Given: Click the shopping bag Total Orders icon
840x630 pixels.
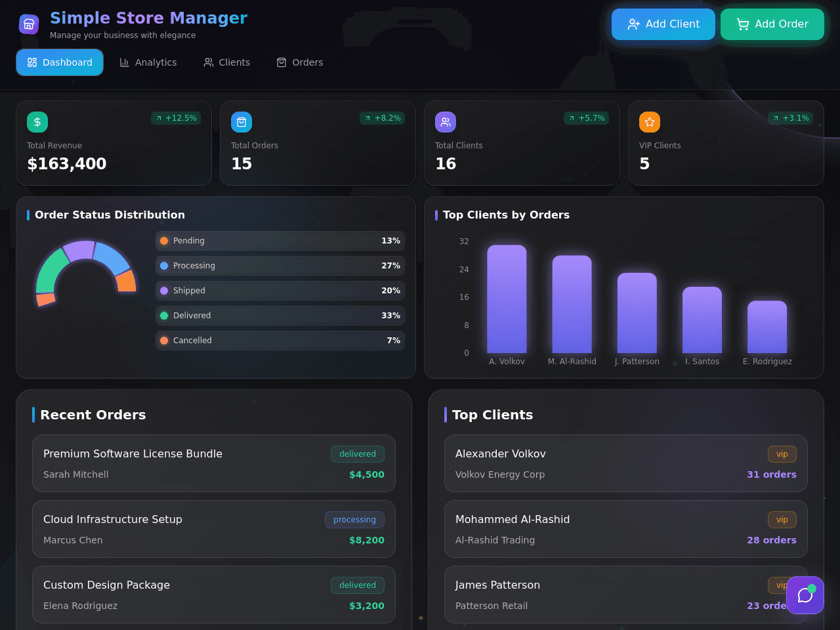Looking at the screenshot, I should (x=241, y=122).
